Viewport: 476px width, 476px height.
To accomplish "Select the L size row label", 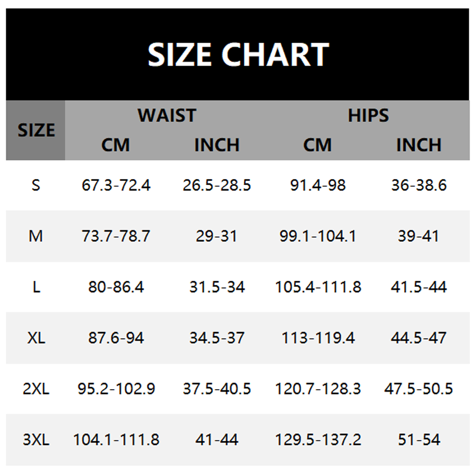I will 36,287.
